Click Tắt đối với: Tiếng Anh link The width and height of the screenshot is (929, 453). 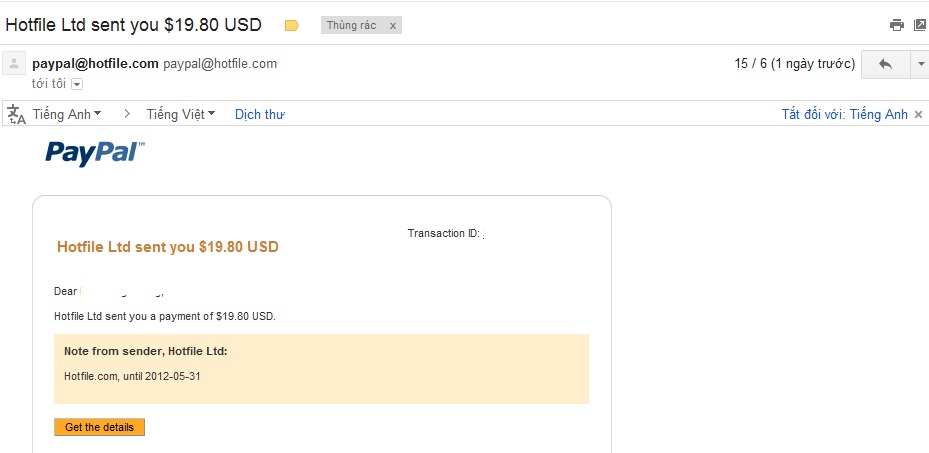coord(844,114)
